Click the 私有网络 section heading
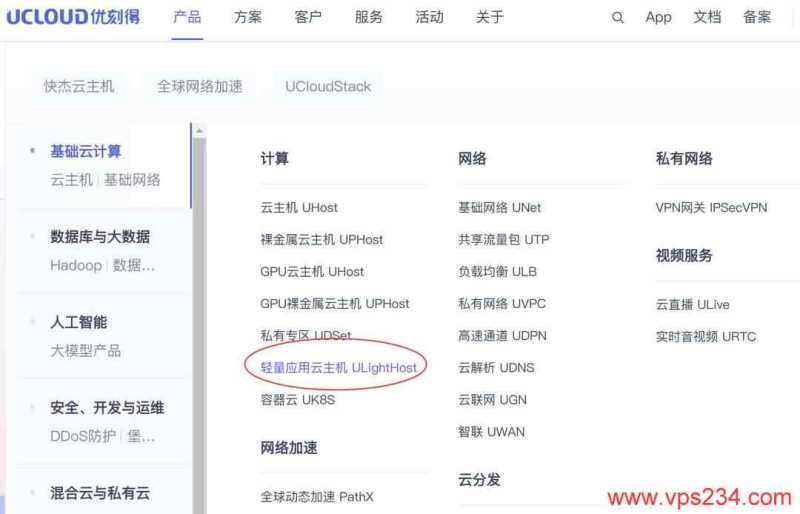Screen dimensions: 800x514 pos(684,158)
